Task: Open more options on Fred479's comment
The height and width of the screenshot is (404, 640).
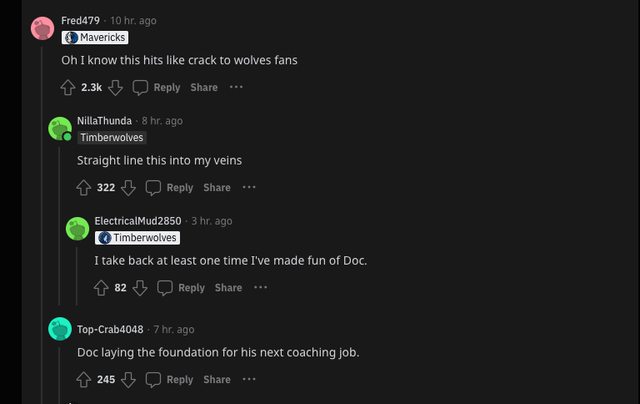Action: tap(236, 88)
